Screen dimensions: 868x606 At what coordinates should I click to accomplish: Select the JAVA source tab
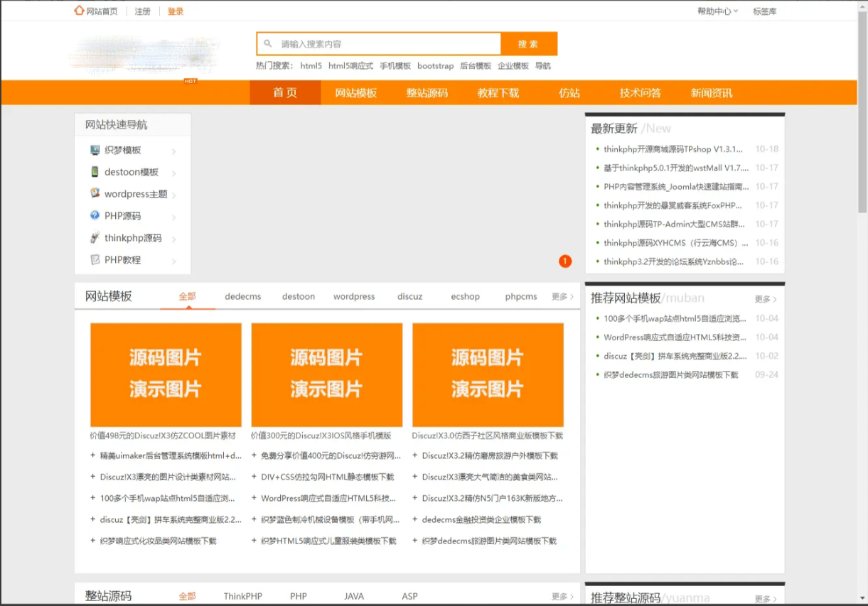(354, 597)
